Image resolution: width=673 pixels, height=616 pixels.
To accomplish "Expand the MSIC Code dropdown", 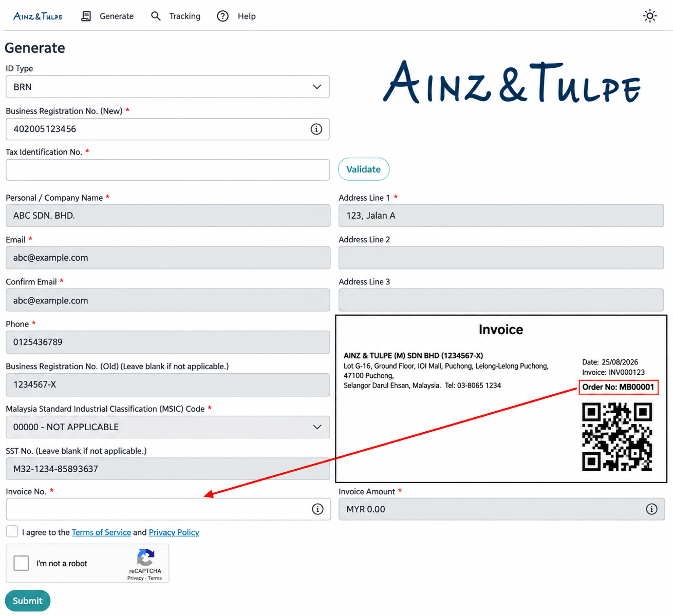I will click(x=167, y=427).
